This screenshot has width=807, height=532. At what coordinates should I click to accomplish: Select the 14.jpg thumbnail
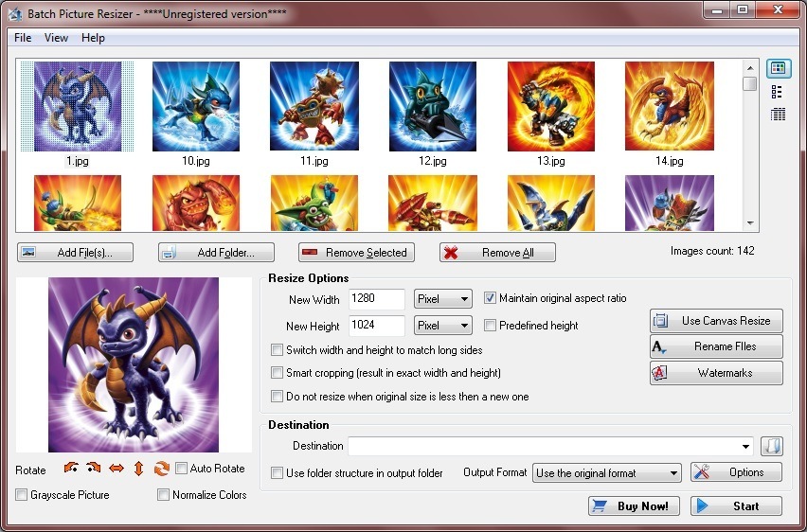(x=669, y=107)
